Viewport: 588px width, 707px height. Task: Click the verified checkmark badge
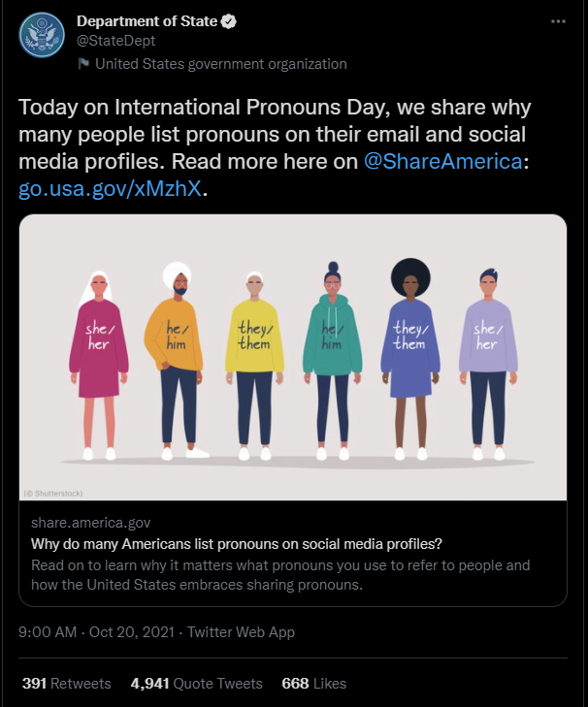click(230, 21)
